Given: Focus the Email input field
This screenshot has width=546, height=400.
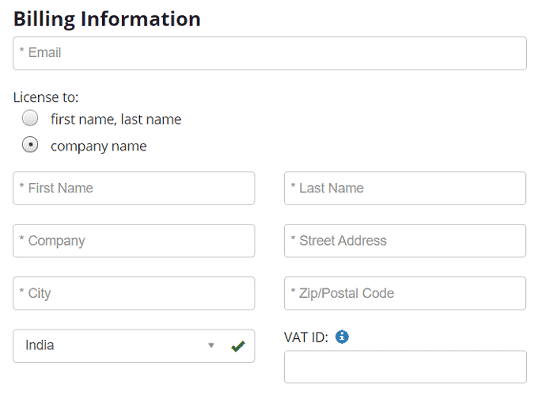Looking at the screenshot, I should tap(270, 53).
